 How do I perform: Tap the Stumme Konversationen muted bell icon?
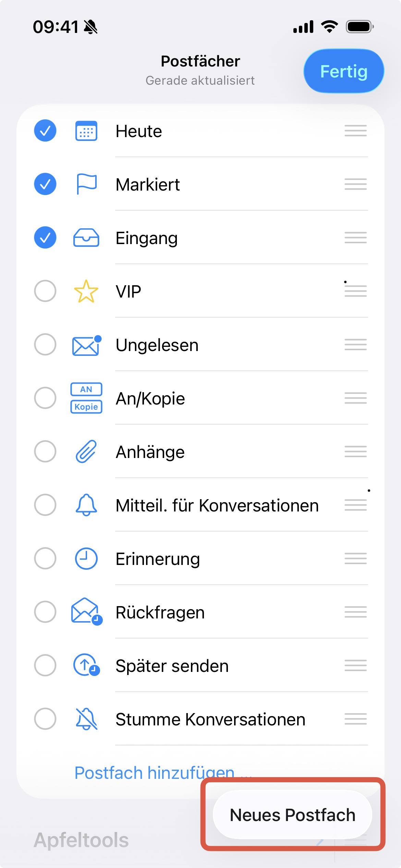click(x=86, y=719)
